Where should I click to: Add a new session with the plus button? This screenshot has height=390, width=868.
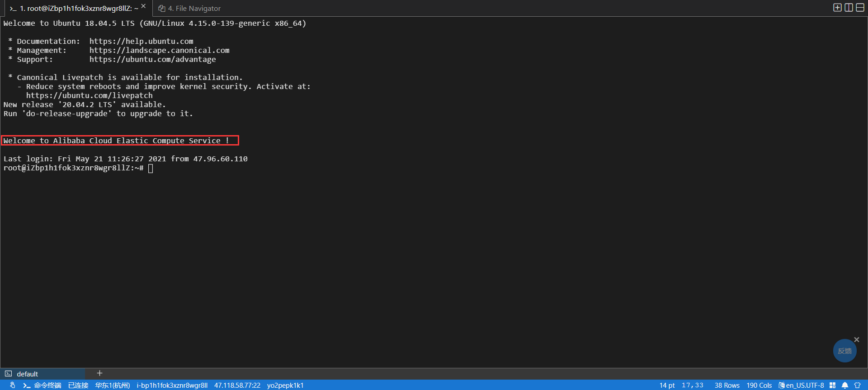point(99,373)
